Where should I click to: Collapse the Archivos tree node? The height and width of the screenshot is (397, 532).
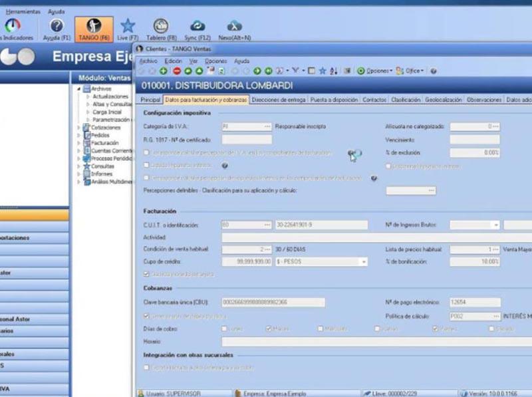tap(79, 89)
